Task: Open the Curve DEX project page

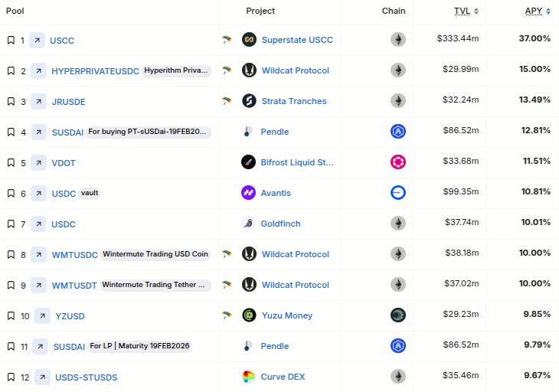Action: click(x=283, y=377)
